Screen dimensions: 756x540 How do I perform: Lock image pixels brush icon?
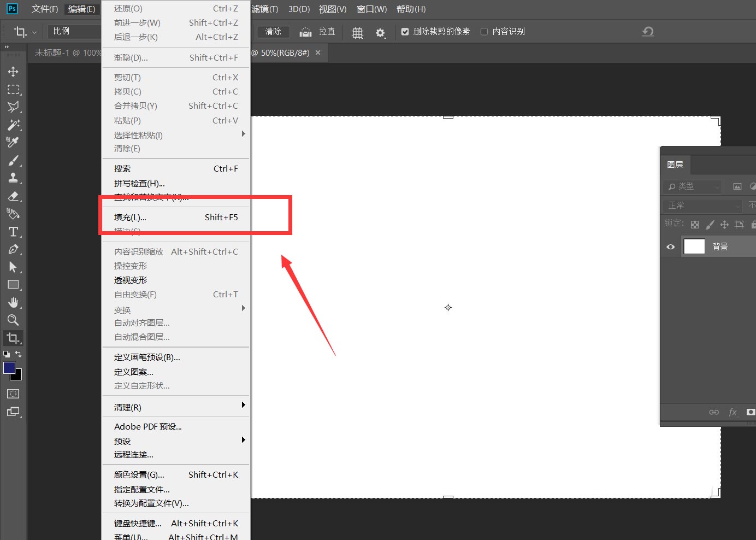point(710,224)
